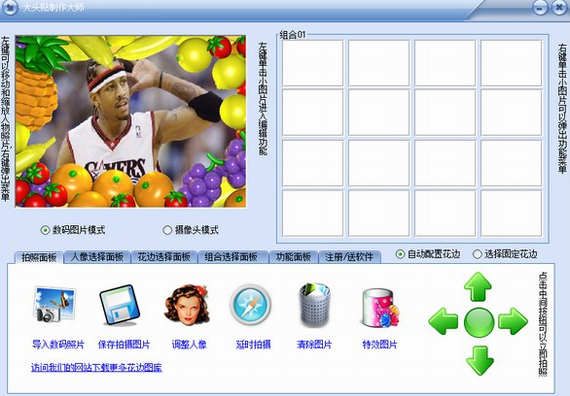The image size is (570, 396).
Task: Start 延时拍摄 compass icon
Action: (x=250, y=304)
